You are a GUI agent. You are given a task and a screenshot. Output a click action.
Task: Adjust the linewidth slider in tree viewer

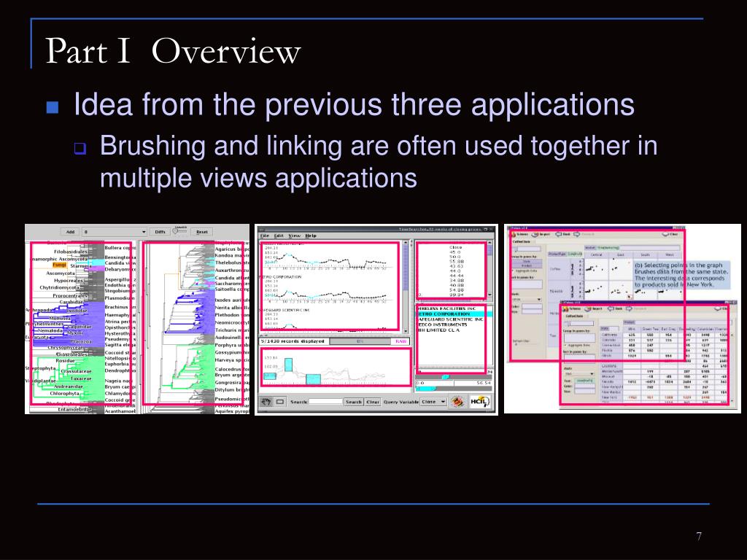181,231
